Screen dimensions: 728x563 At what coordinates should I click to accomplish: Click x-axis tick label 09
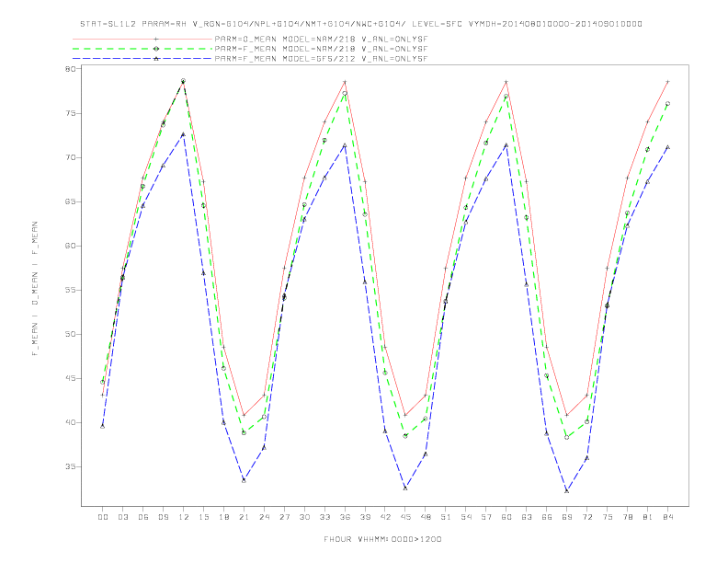(163, 517)
